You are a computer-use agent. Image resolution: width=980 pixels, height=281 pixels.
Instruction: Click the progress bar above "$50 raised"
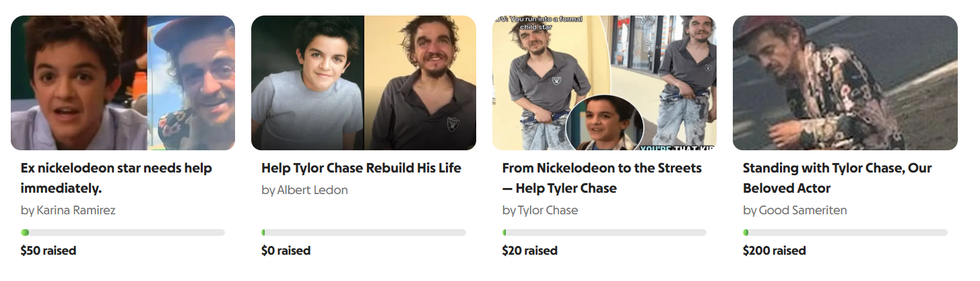coord(123,232)
